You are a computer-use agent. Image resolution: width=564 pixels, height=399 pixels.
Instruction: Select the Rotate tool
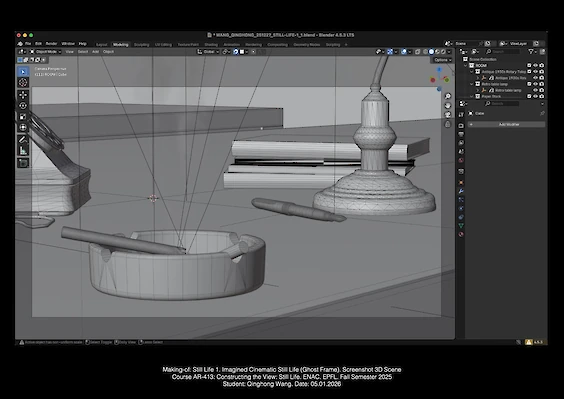click(23, 105)
